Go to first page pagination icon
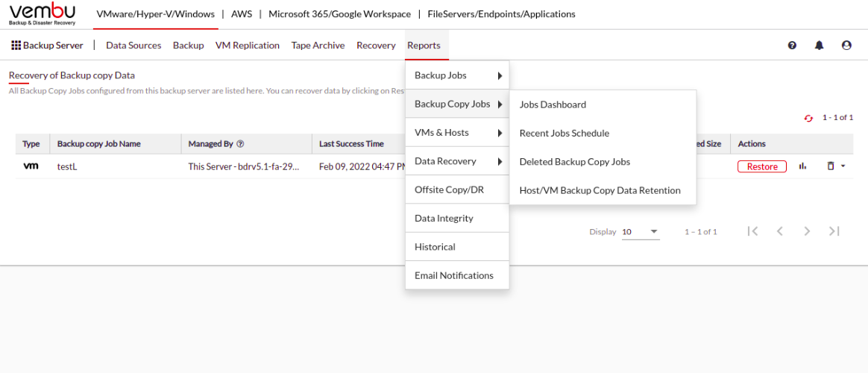The image size is (868, 373). coord(752,231)
